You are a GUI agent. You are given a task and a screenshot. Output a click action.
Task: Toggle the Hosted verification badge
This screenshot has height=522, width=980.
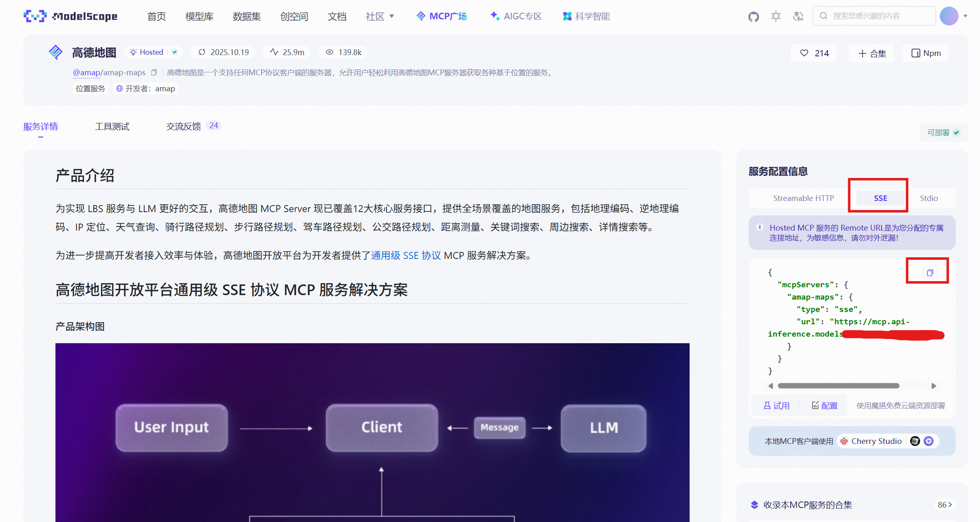pyautogui.click(x=174, y=52)
